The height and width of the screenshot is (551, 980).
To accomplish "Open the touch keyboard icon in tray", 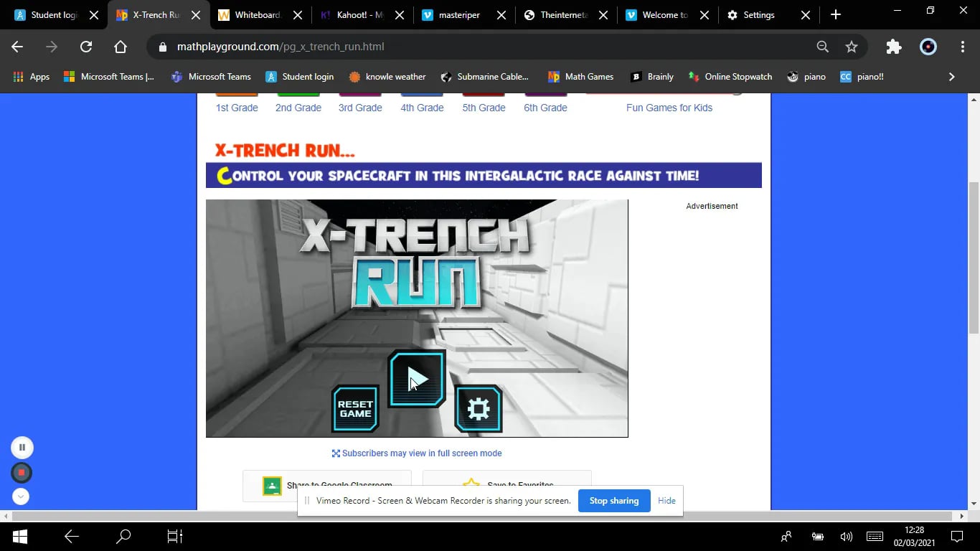I will [875, 537].
